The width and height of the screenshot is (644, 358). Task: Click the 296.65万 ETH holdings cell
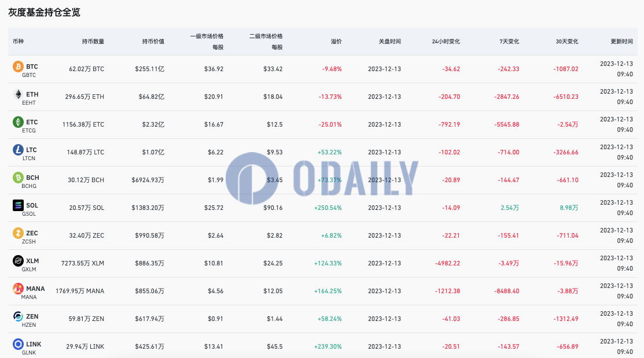tap(84, 97)
